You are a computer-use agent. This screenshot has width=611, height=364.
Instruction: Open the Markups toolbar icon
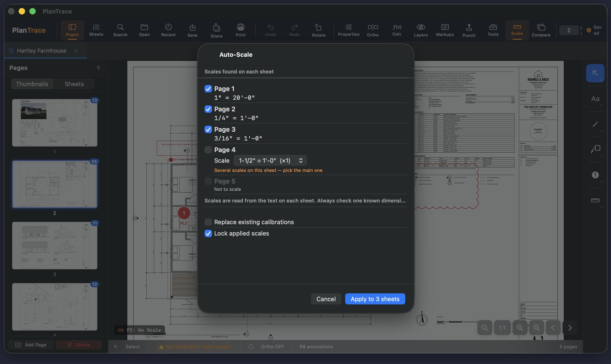click(445, 30)
